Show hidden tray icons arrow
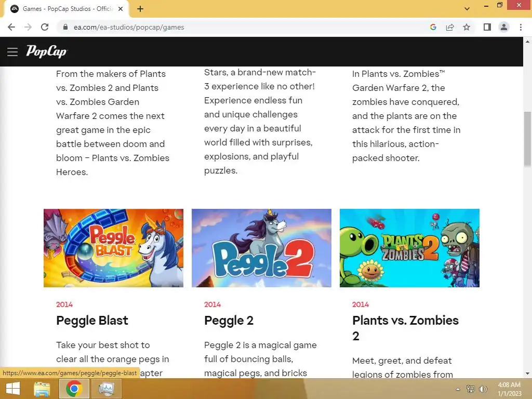532x399 pixels. coord(458,389)
